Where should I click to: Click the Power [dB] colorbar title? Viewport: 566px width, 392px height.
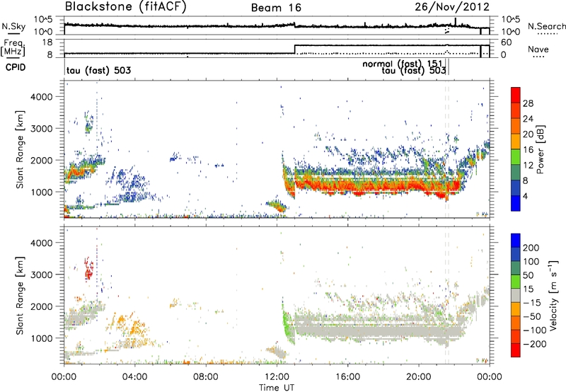pos(540,149)
